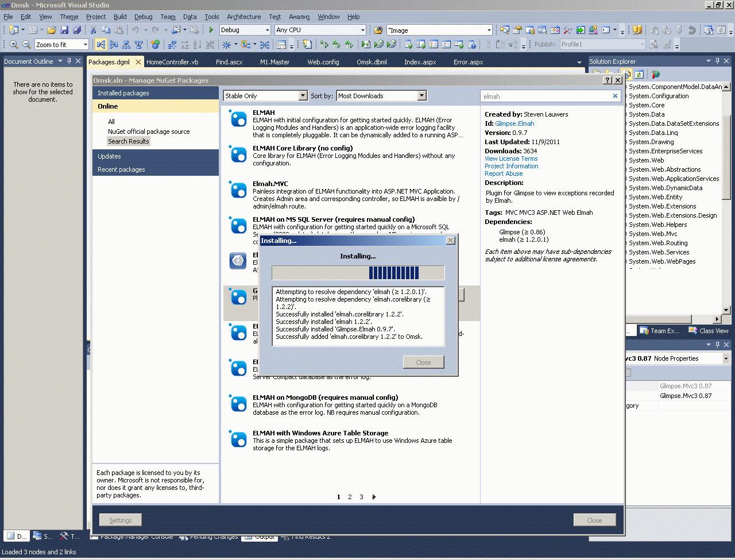Image resolution: width=735 pixels, height=560 pixels.
Task: Open the Glimpse.Elmah package Id link
Action: pyautogui.click(x=514, y=123)
